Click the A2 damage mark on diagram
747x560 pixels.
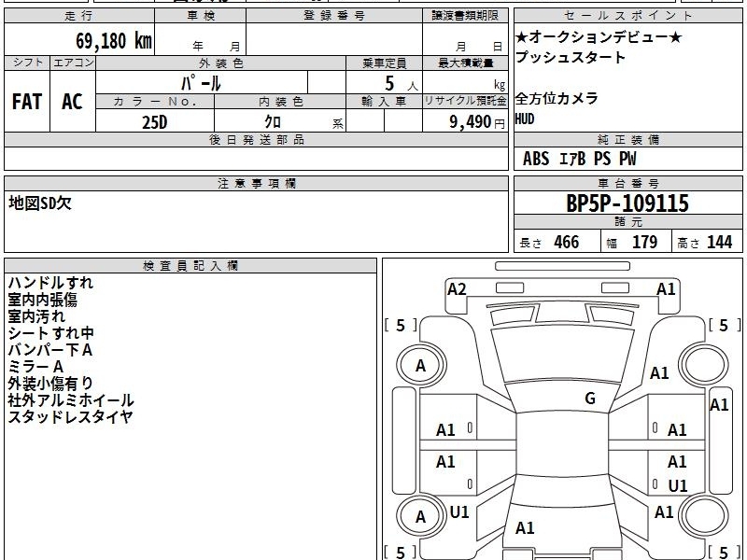457,289
